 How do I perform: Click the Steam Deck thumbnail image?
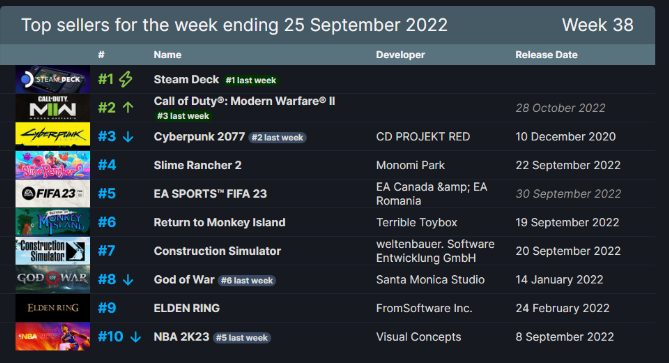(52, 79)
